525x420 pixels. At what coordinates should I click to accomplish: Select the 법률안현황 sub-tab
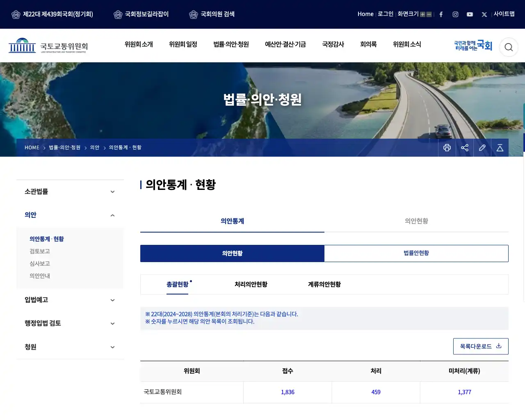tap(416, 253)
